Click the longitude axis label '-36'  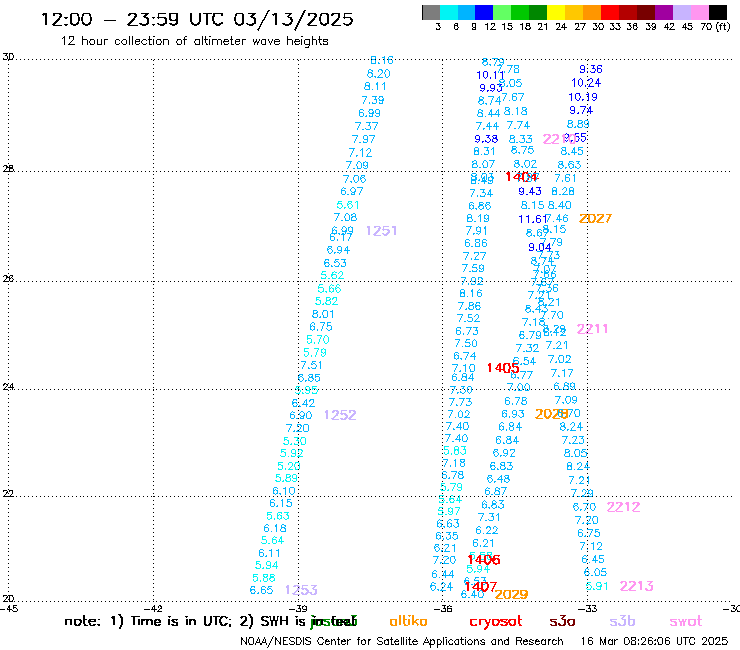pyautogui.click(x=443, y=609)
